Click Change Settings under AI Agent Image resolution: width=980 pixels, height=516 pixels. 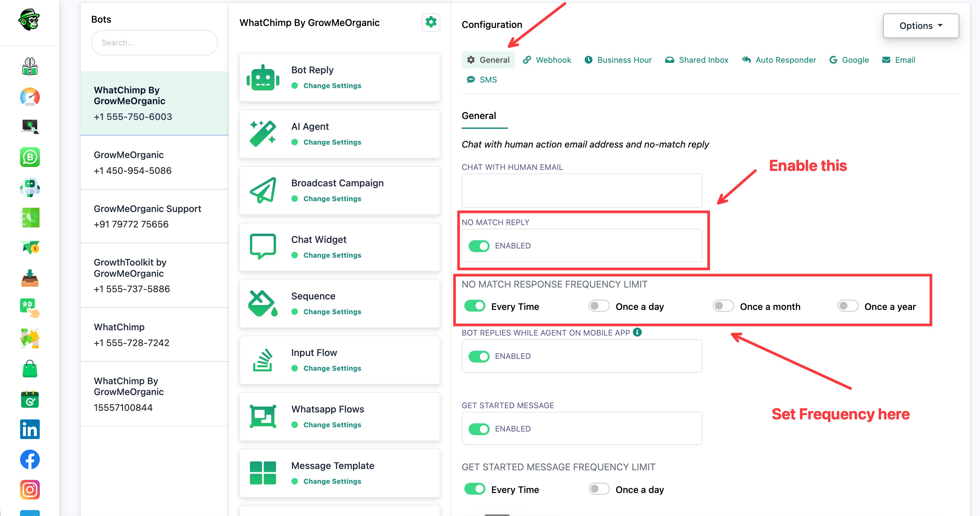tap(332, 142)
